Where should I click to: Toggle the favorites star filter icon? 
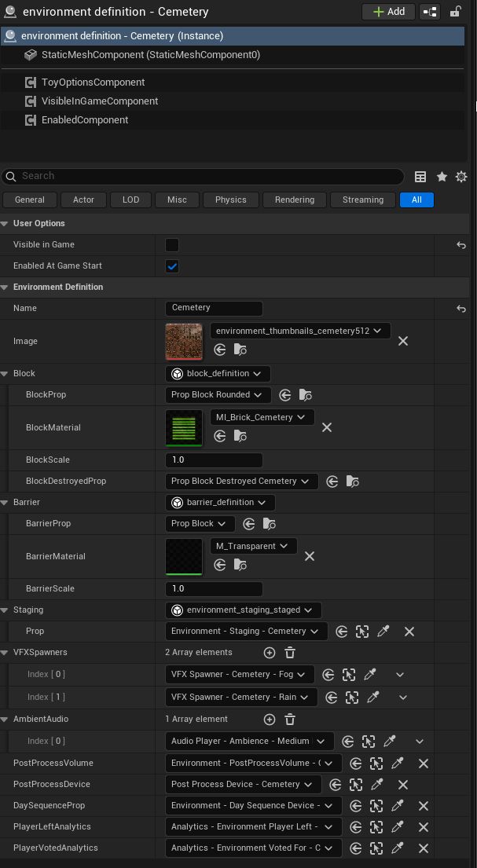point(442,177)
